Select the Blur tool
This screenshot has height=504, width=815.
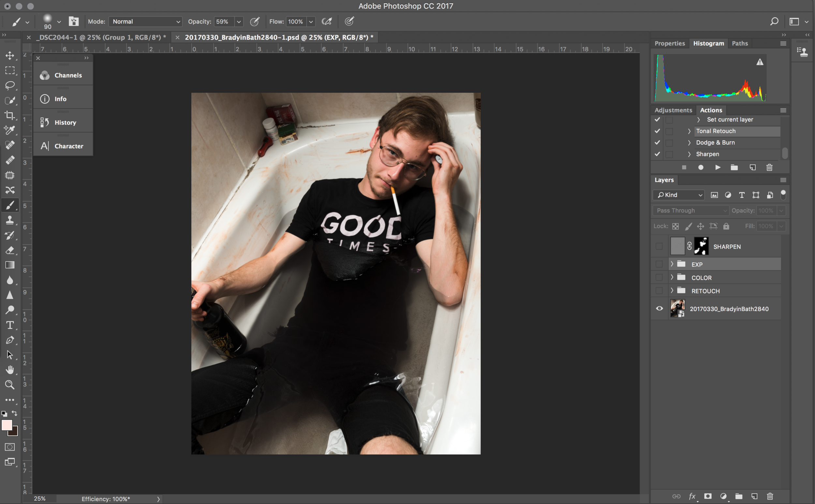click(x=10, y=280)
